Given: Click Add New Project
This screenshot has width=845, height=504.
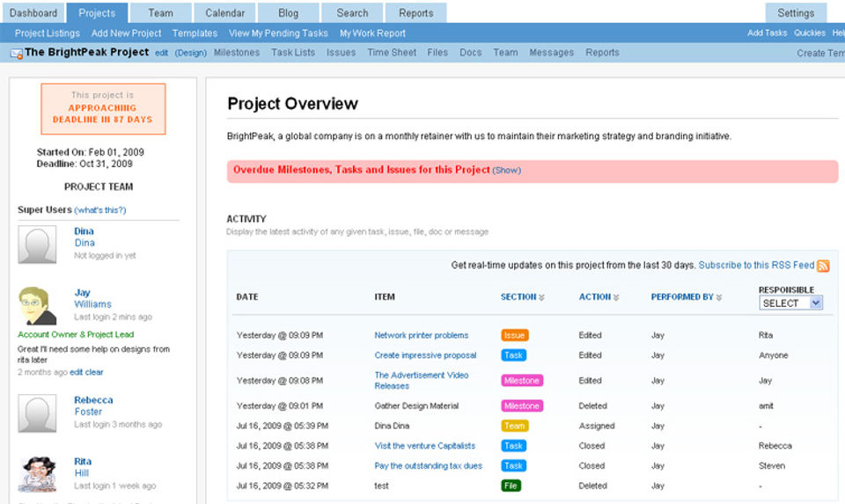Looking at the screenshot, I should pyautogui.click(x=126, y=33).
